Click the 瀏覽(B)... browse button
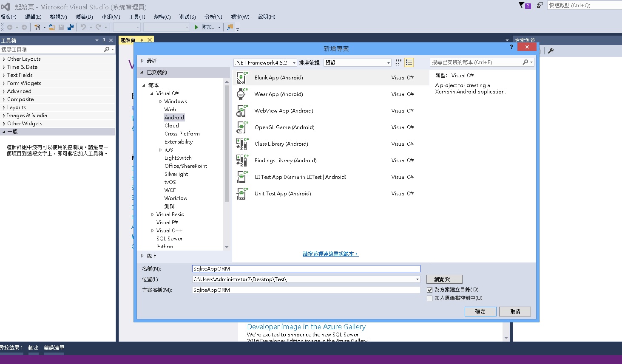Image resolution: width=622 pixels, height=364 pixels. click(444, 279)
